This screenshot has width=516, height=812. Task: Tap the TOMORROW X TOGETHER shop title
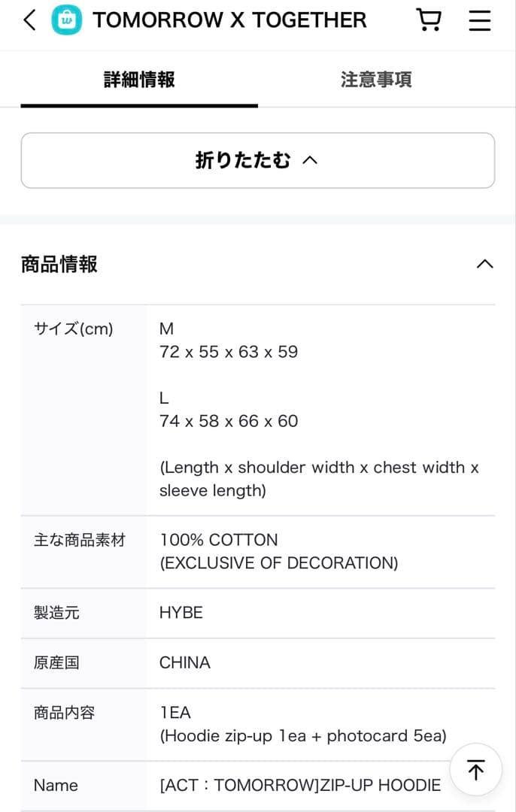coord(229,20)
